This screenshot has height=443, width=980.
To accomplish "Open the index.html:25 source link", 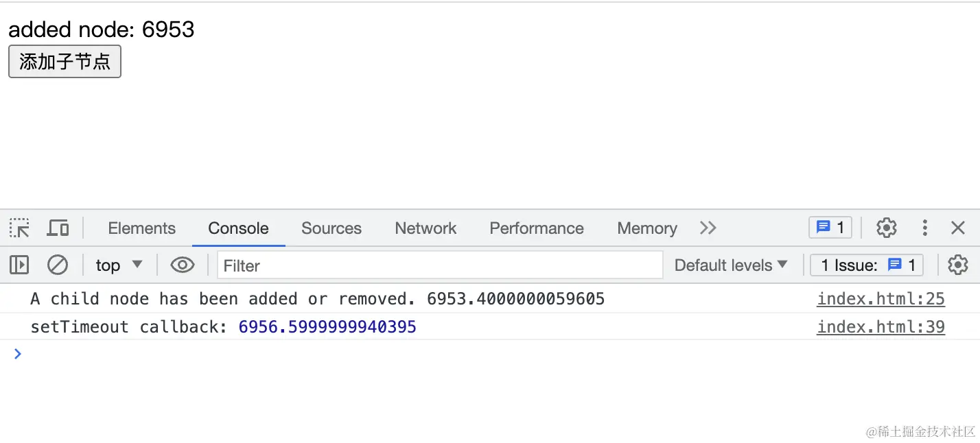I will click(880, 299).
